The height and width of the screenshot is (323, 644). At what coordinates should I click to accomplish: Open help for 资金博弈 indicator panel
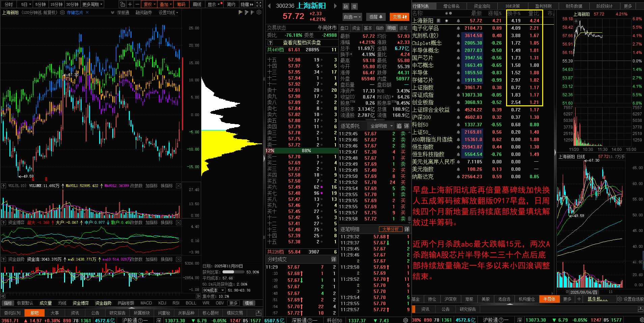pyautogui.click(x=4, y=223)
